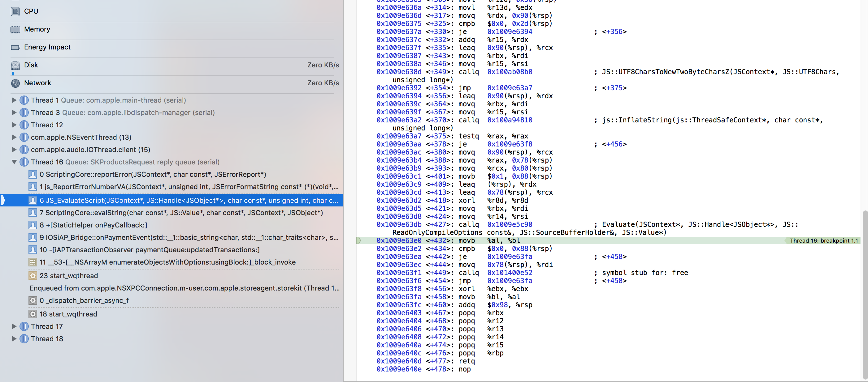
Task: Select stack frame 8 StaticHelper onPayCallback
Action: 93,225
